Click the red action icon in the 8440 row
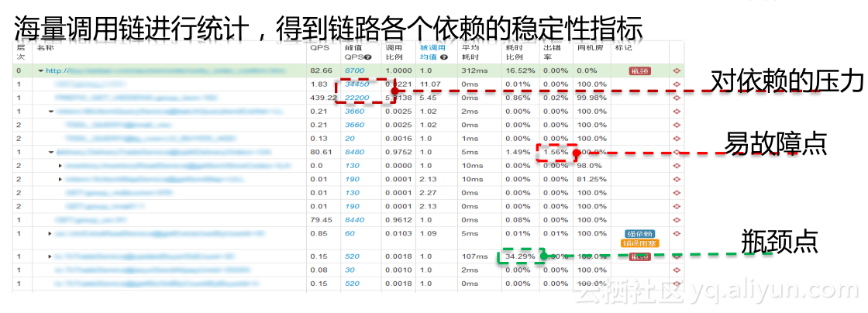The height and width of the screenshot is (313, 868). click(x=677, y=219)
